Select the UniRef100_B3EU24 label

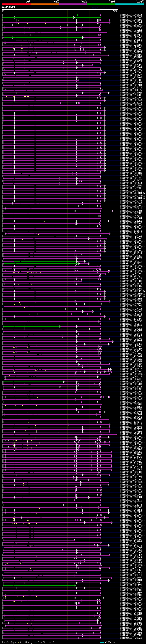point(131,103)
